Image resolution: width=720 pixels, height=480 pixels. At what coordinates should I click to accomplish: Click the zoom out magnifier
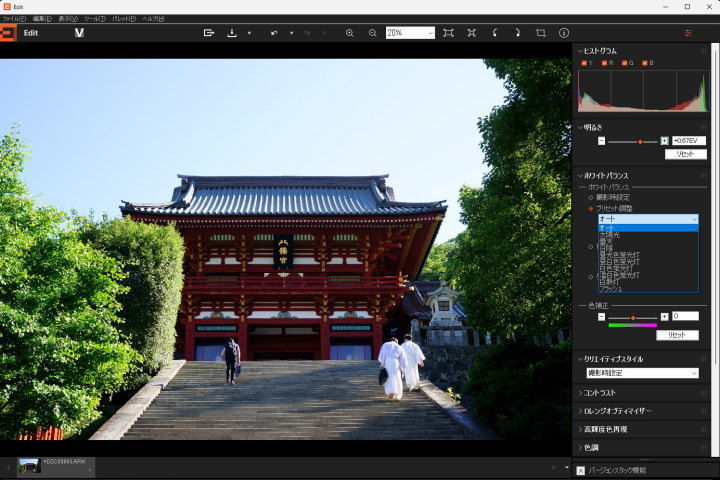click(x=372, y=33)
